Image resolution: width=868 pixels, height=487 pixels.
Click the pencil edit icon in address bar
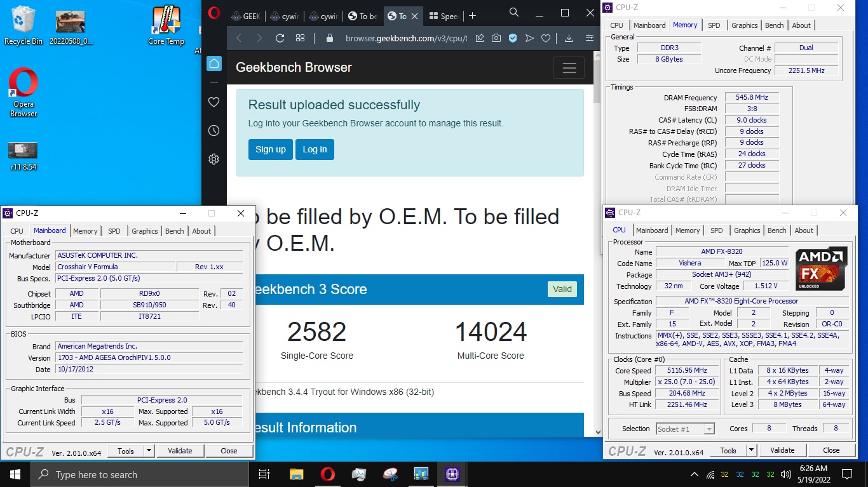pos(480,38)
